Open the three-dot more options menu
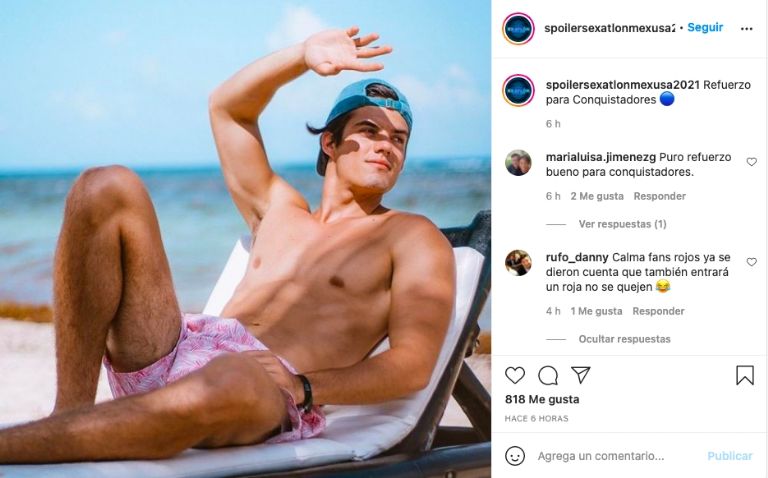The image size is (768, 478). [746, 29]
